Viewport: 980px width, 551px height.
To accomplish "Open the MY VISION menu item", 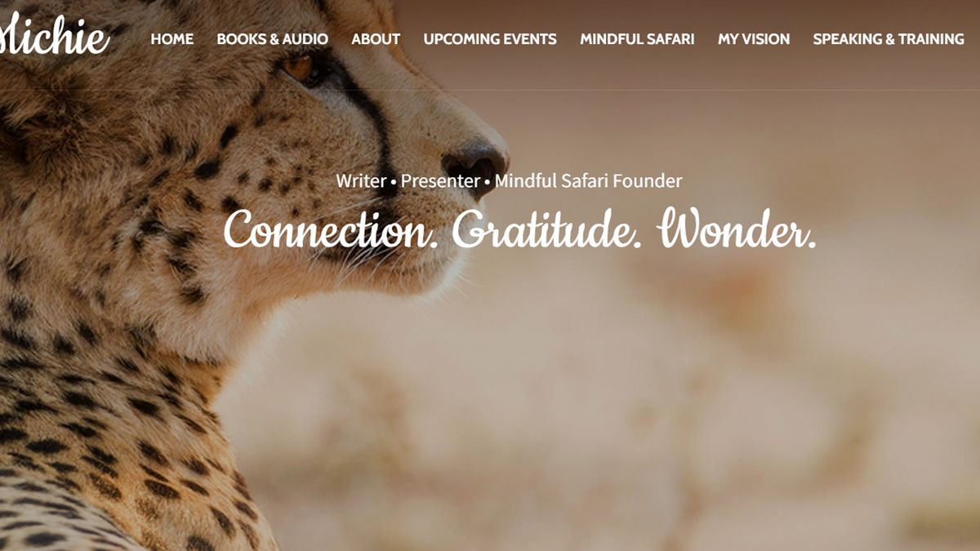I will click(x=754, y=38).
